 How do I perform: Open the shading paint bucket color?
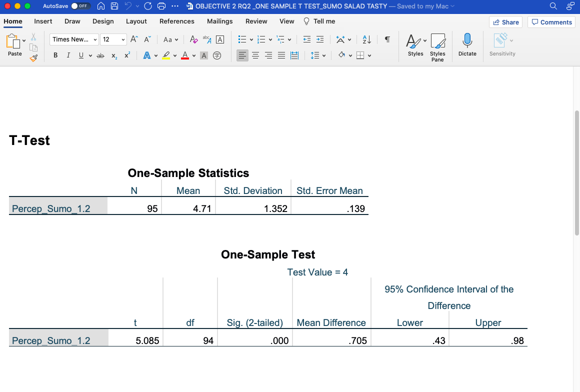coord(341,55)
